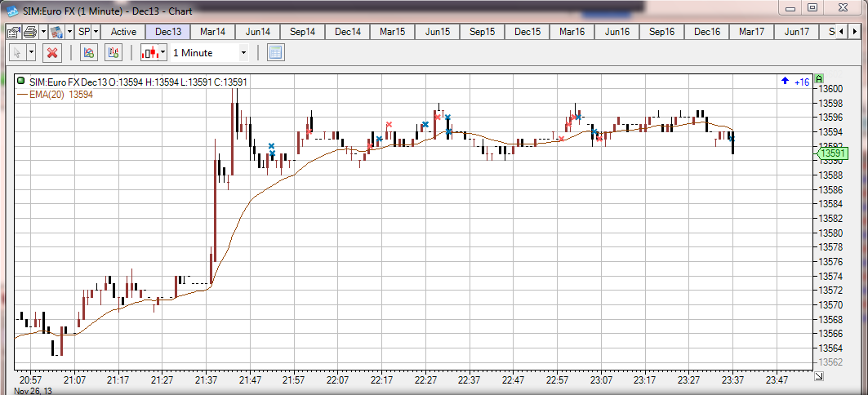Select the arrow pointer tool
868x395 pixels.
pyautogui.click(x=16, y=53)
